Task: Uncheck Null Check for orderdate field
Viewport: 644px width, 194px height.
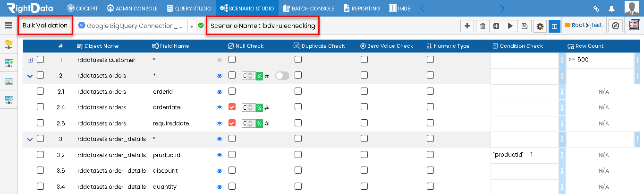Action: (232, 107)
